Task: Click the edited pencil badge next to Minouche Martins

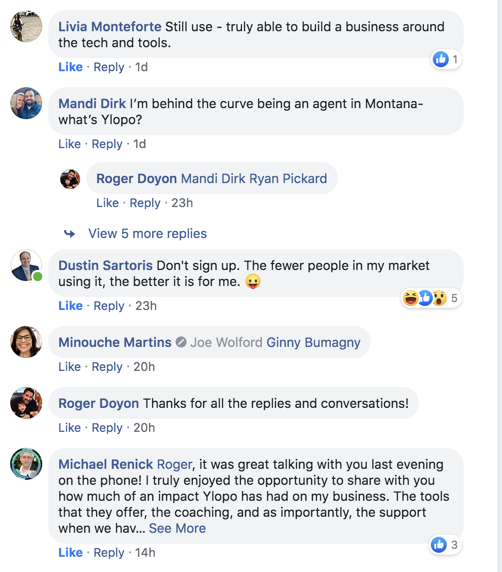Action: [181, 342]
